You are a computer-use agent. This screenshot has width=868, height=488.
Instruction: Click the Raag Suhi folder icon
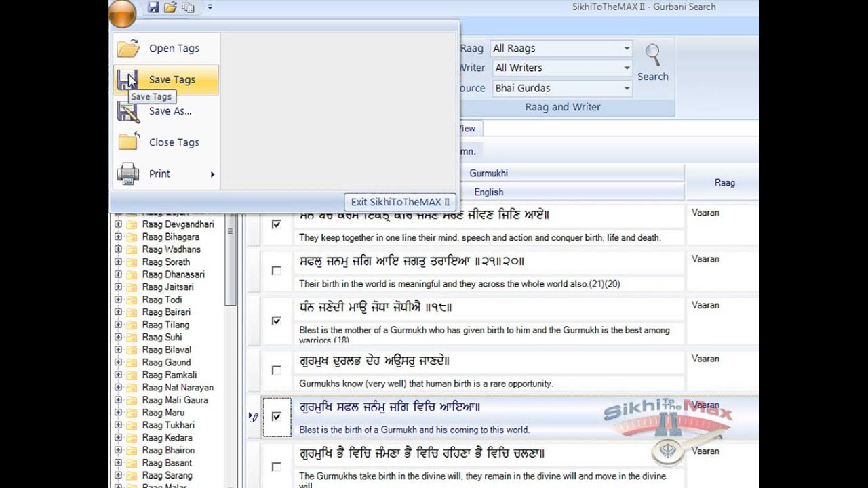pos(132,338)
